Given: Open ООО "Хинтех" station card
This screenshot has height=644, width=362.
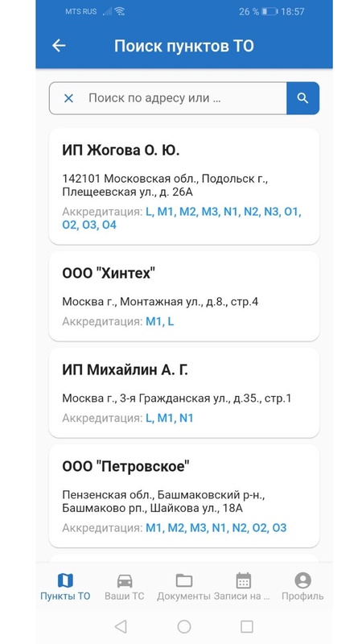Looking at the screenshot, I should (x=184, y=296).
